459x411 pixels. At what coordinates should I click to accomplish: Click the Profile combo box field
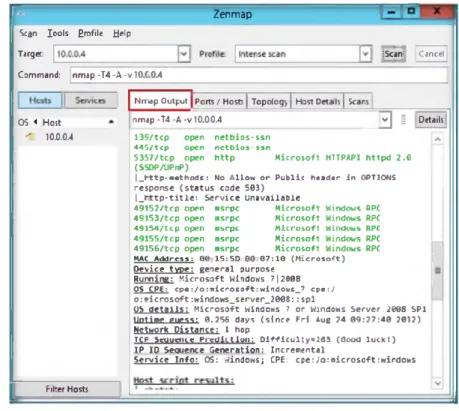297,54
